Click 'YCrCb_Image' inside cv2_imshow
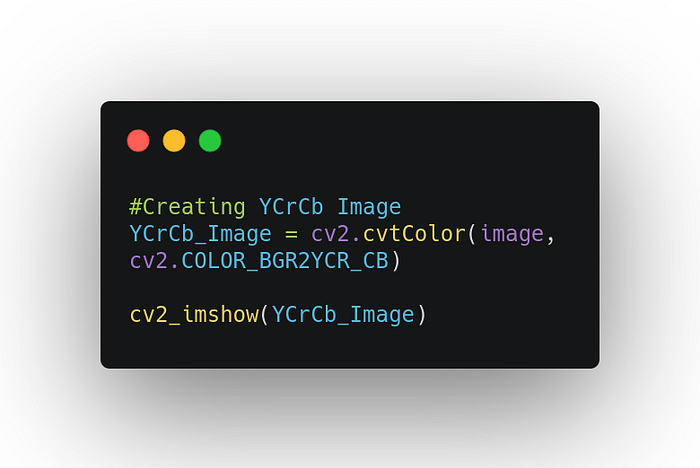The width and height of the screenshot is (700, 468). click(343, 315)
